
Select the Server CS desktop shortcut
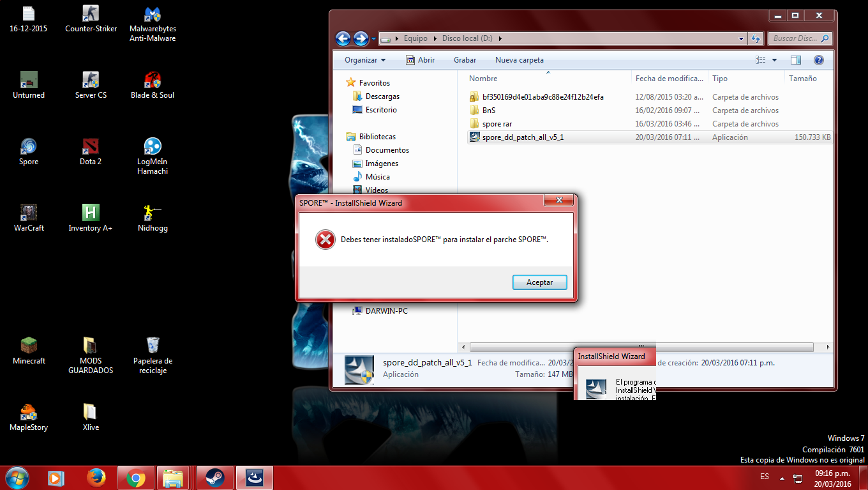[x=91, y=85]
